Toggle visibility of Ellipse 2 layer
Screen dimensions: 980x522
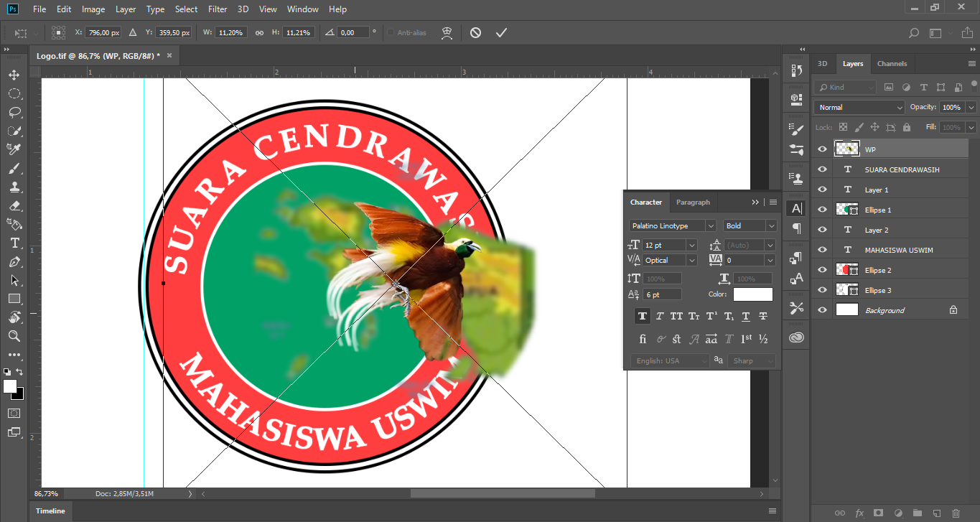click(823, 270)
